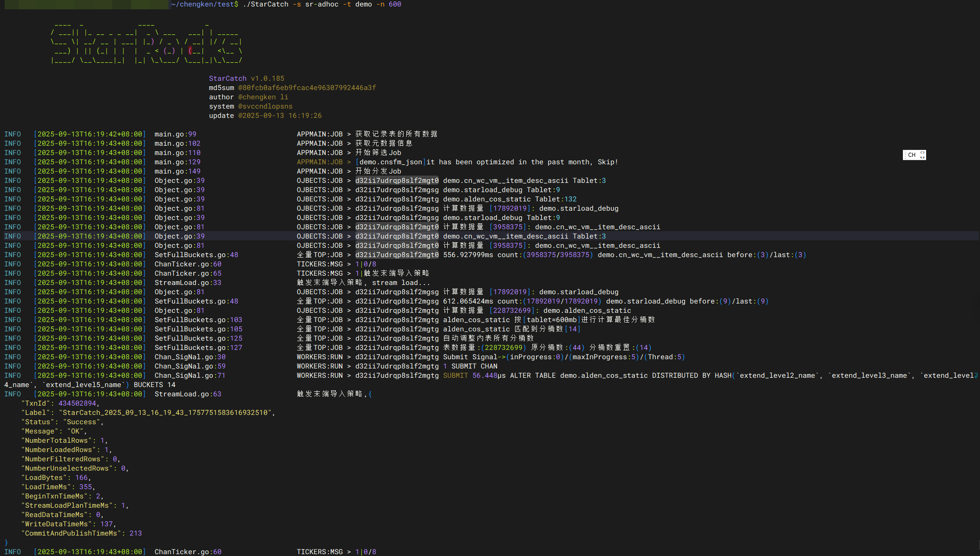980x556 pixels.
Task: Click the JSON key "BeginTxnTimeMs"
Action: click(54, 496)
